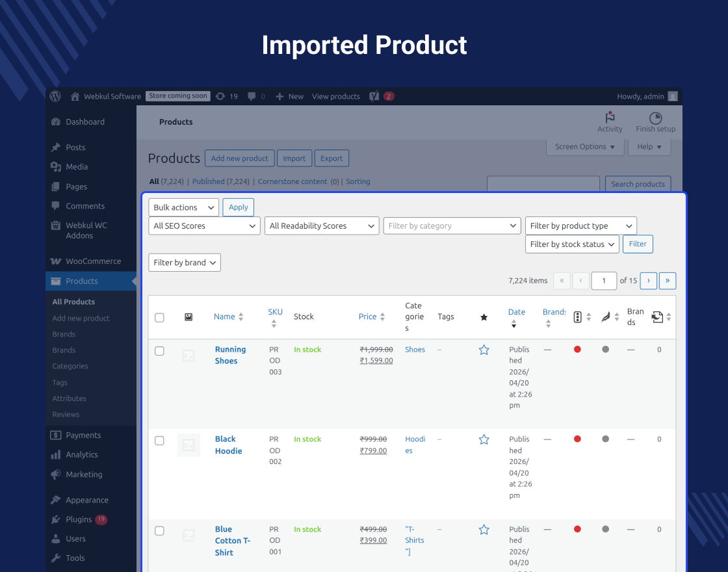Open the Finish setup progress icon
This screenshot has height=572, width=728.
[655, 118]
